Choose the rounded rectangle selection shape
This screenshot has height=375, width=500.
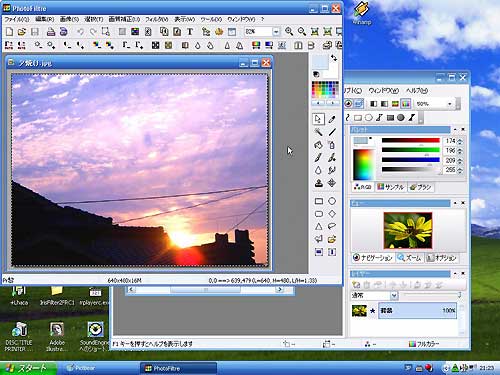[x=319, y=214]
